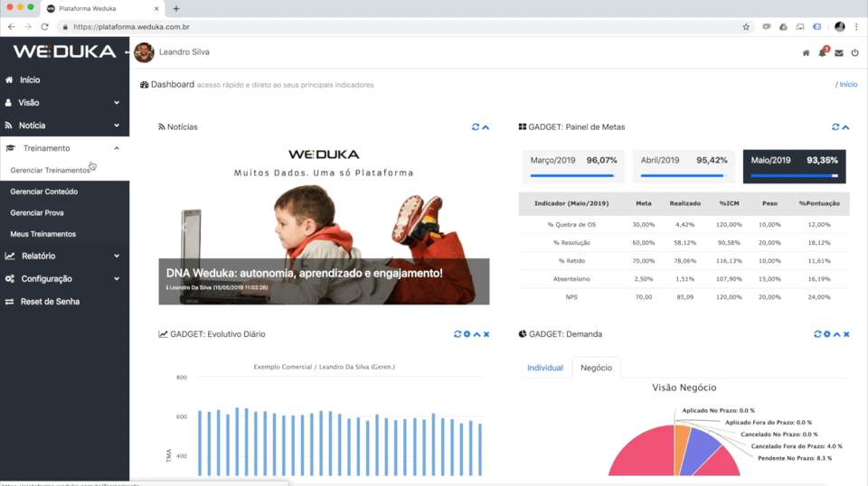Screen dimensions: 868x486
Task: Click the WEDUKA logo in sidebar
Action: click(x=65, y=51)
